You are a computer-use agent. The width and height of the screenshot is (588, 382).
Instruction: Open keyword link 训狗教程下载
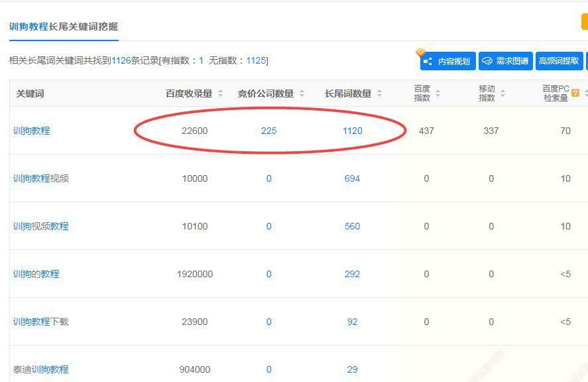(x=41, y=322)
